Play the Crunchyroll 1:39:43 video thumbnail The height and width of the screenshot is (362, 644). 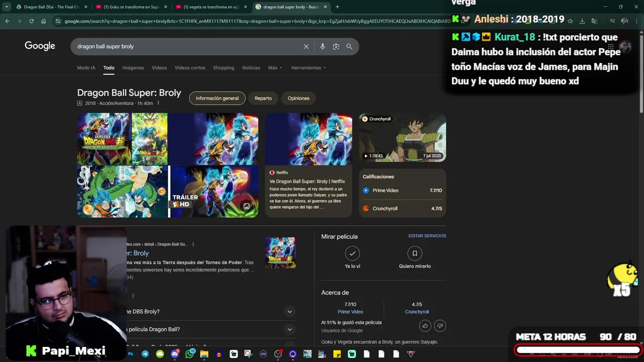[403, 137]
